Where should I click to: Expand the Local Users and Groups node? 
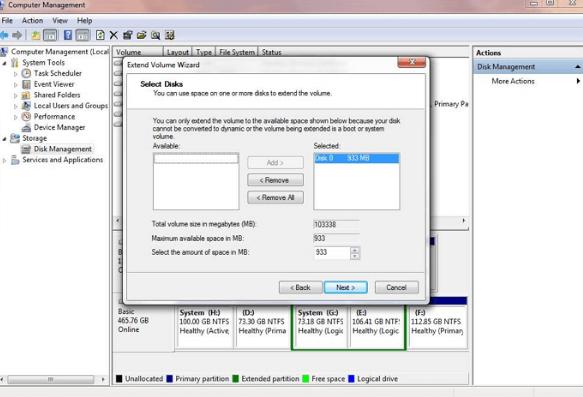[16, 106]
